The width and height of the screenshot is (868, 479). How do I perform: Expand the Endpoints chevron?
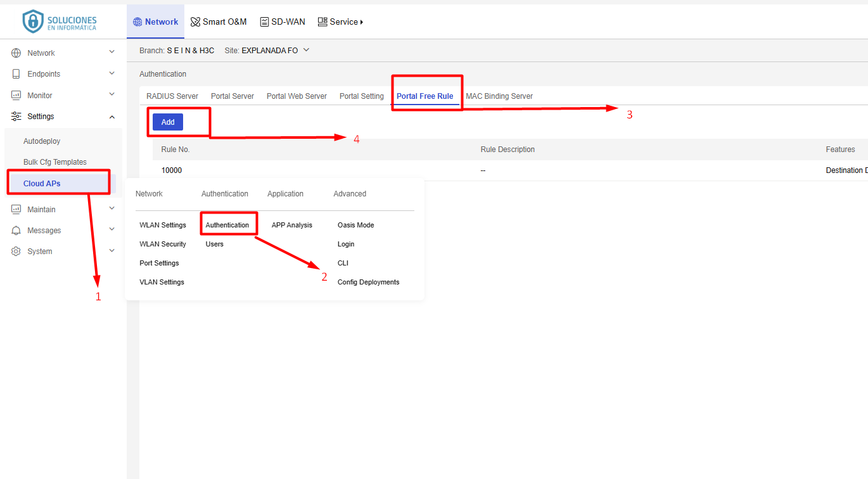[112, 73]
